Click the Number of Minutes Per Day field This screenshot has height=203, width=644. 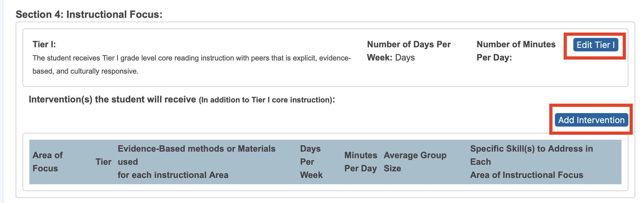click(x=516, y=51)
